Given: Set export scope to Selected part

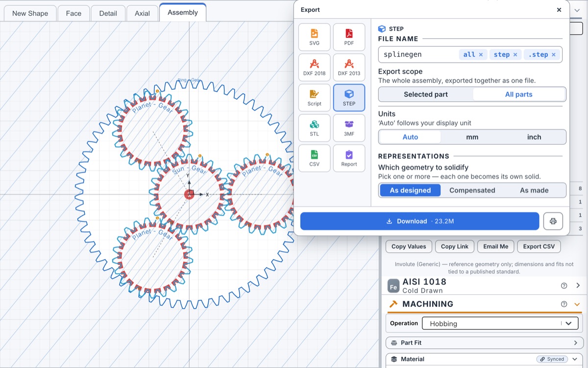Looking at the screenshot, I should [426, 94].
